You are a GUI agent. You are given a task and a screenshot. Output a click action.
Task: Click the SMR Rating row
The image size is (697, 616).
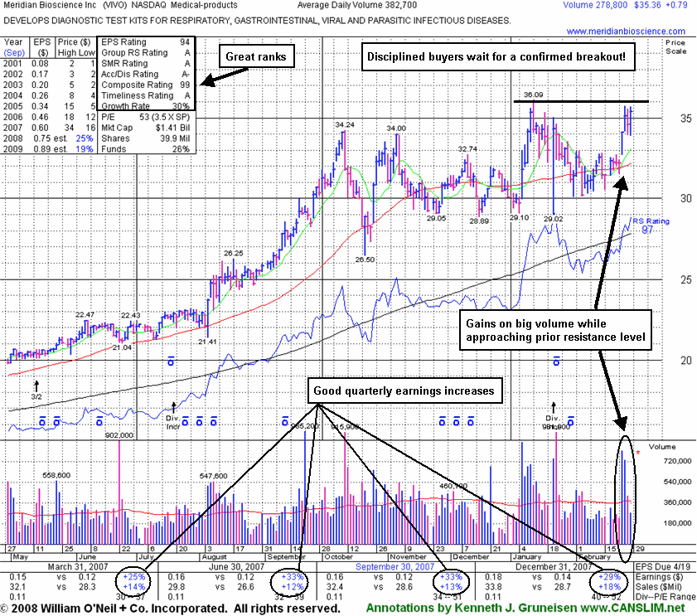145,63
